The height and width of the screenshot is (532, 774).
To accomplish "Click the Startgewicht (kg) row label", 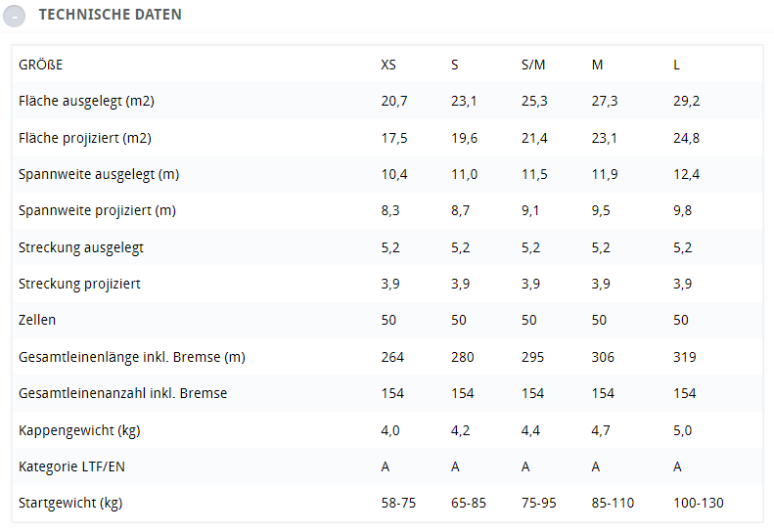I will (x=70, y=503).
